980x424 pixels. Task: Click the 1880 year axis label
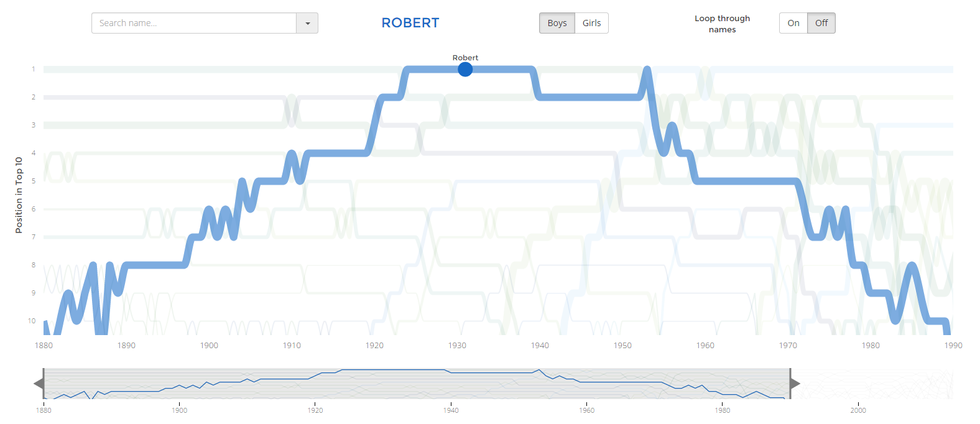(x=44, y=346)
